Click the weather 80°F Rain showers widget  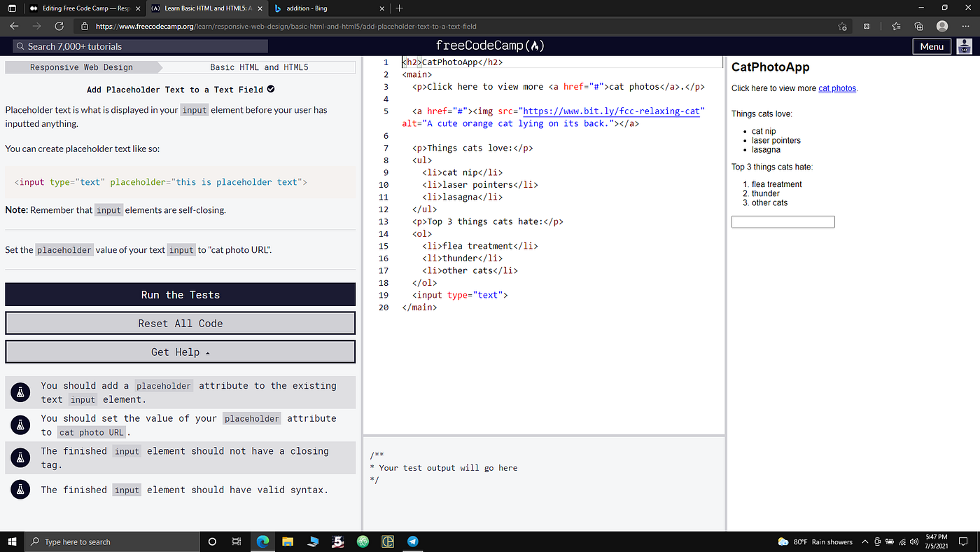(815, 541)
